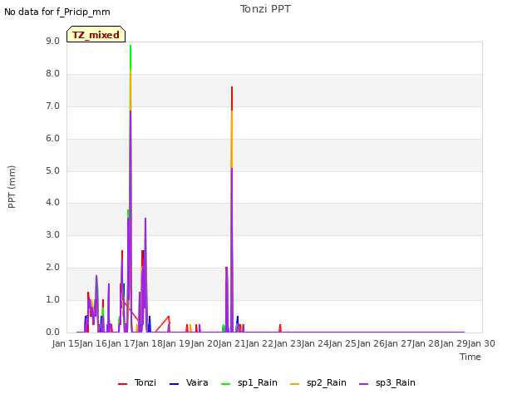Click the 7.0 y-axis tick label
The image size is (532, 399).
coord(52,106)
